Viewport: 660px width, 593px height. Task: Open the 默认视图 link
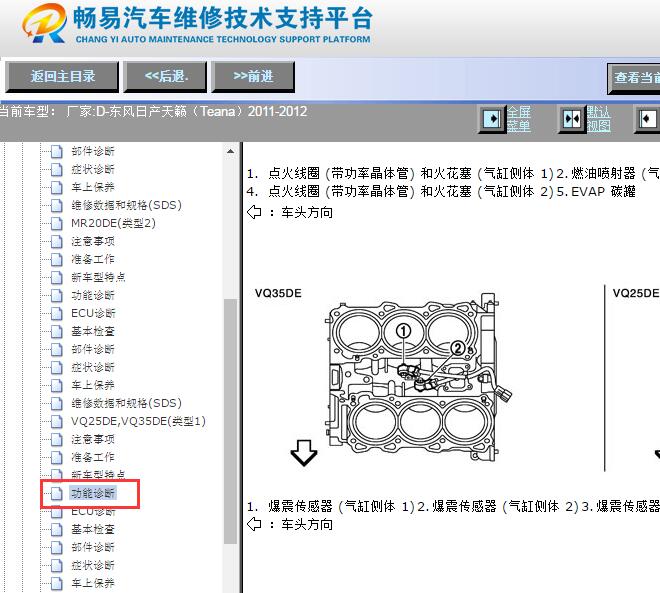click(599, 119)
